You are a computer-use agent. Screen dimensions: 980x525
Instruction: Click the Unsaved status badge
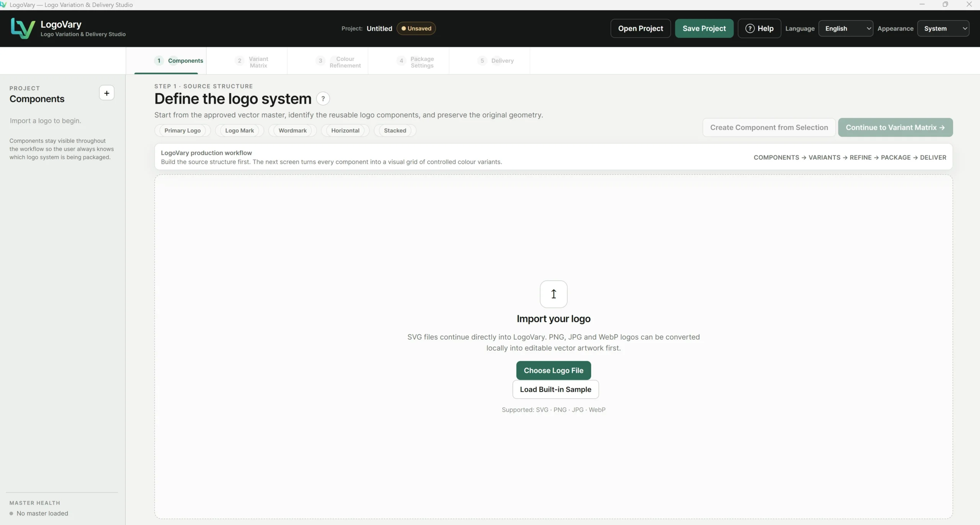tap(416, 28)
